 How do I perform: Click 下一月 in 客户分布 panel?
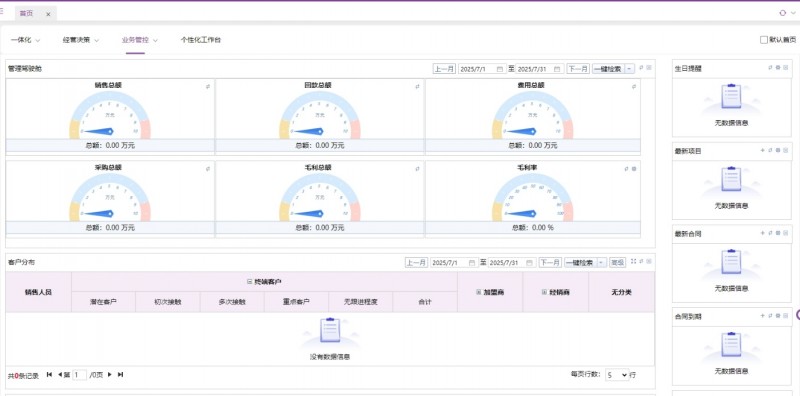coord(550,263)
